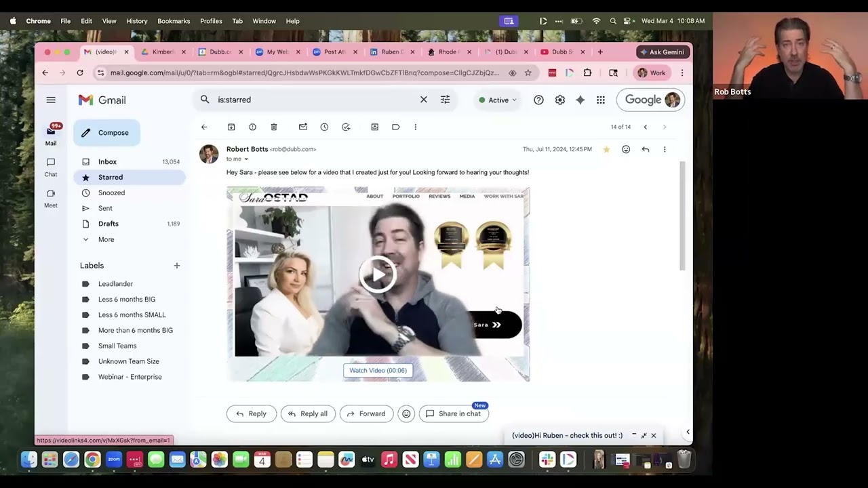868x488 pixels.
Task: Open message More menu beside reply arrow
Action: 665,149
